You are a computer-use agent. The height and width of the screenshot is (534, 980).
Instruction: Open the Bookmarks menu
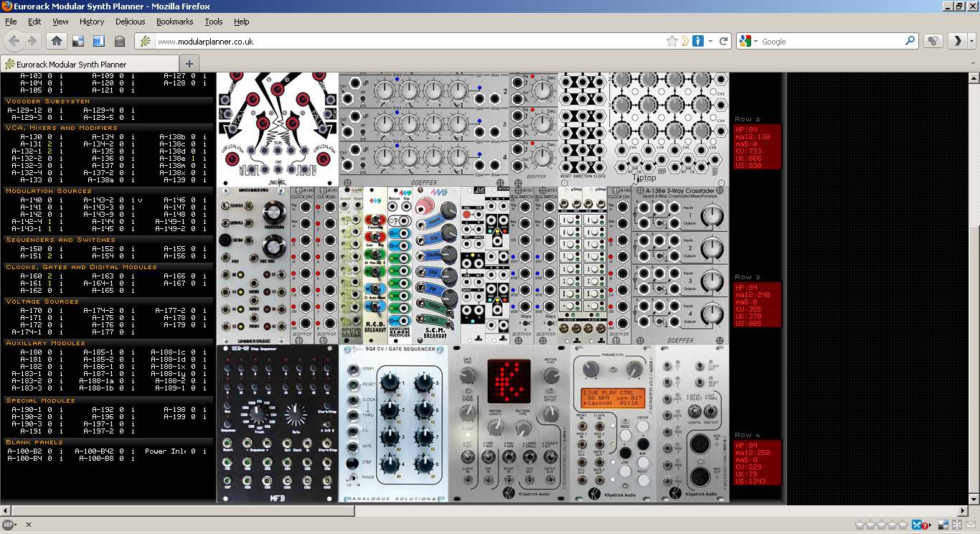pyautogui.click(x=174, y=22)
